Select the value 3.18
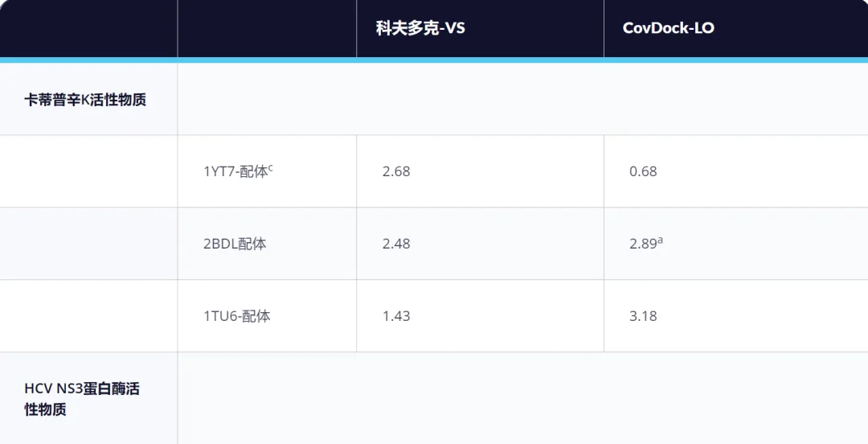Image resolution: width=868 pixels, height=444 pixels. point(643,316)
